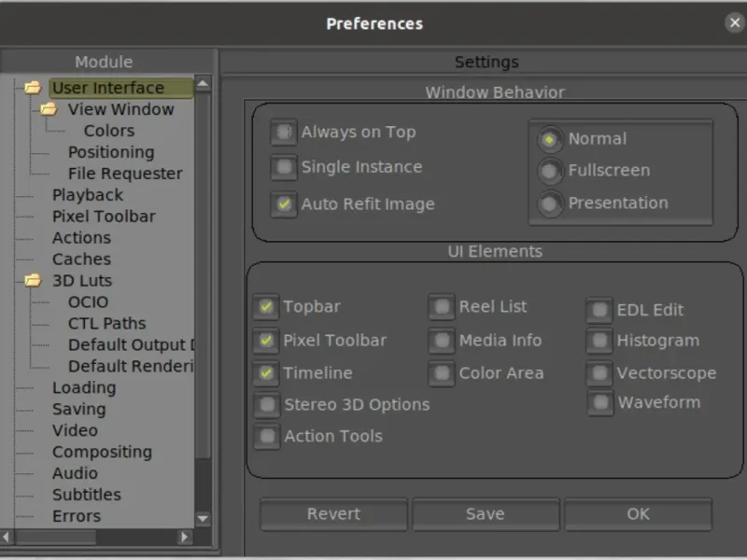Select Playback in the module tree
This screenshot has height=560, width=747.
[88, 195]
